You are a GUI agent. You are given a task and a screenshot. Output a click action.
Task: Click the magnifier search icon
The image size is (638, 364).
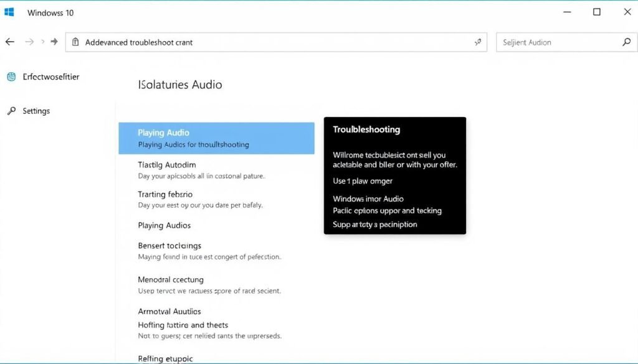[x=627, y=42]
